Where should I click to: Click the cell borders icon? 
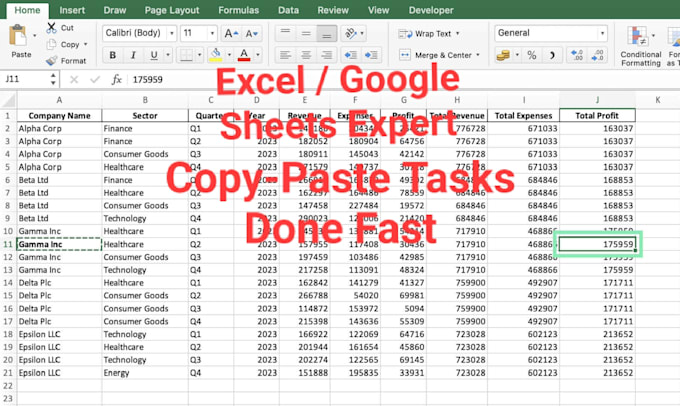click(186, 55)
